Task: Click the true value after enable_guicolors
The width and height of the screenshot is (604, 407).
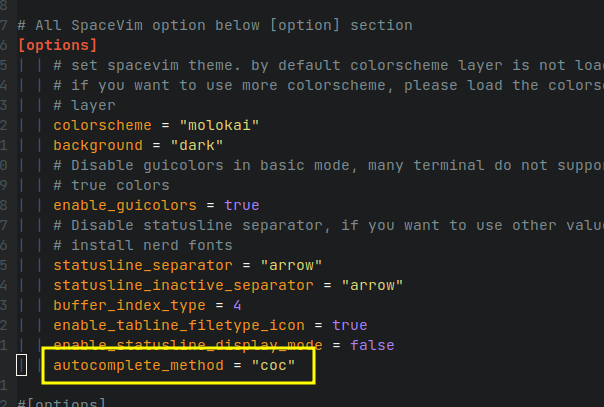Action: (242, 205)
